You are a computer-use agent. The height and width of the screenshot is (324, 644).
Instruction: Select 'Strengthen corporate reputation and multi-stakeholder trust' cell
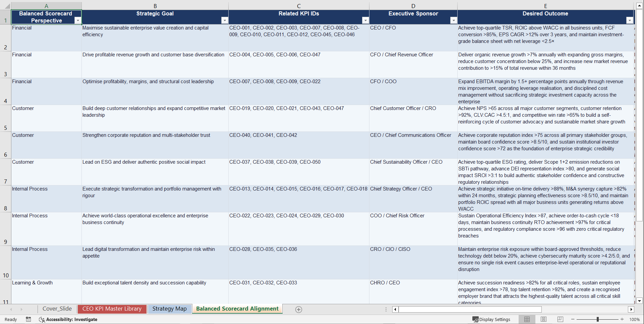(155, 145)
